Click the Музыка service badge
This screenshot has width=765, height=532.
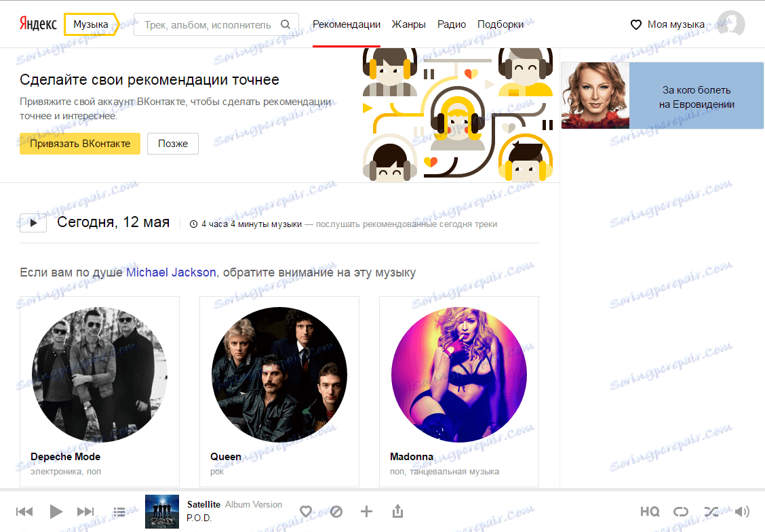pyautogui.click(x=91, y=24)
